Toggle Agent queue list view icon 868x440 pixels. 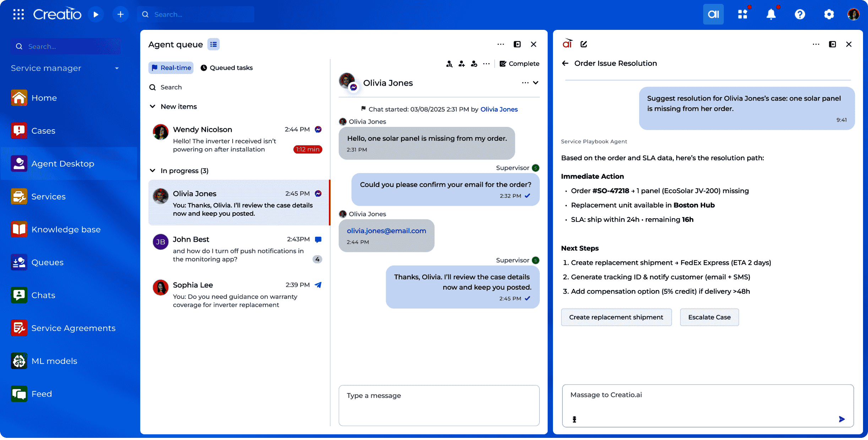[x=213, y=44]
